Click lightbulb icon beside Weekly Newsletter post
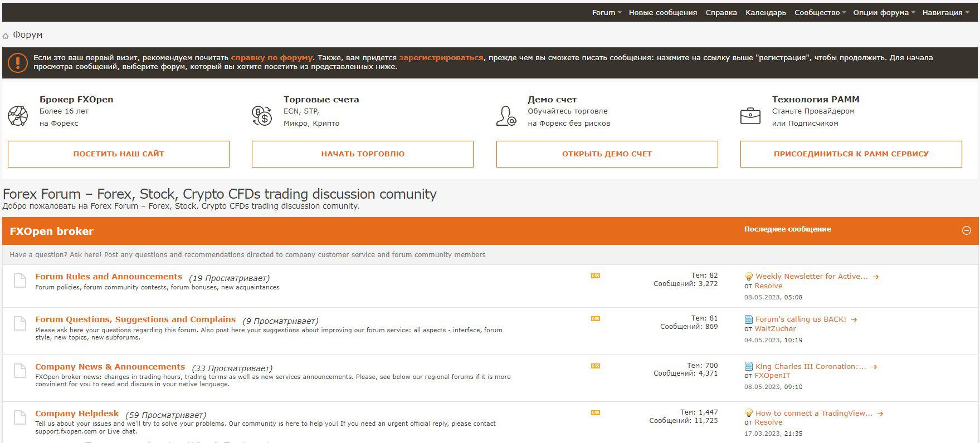 coord(749,277)
